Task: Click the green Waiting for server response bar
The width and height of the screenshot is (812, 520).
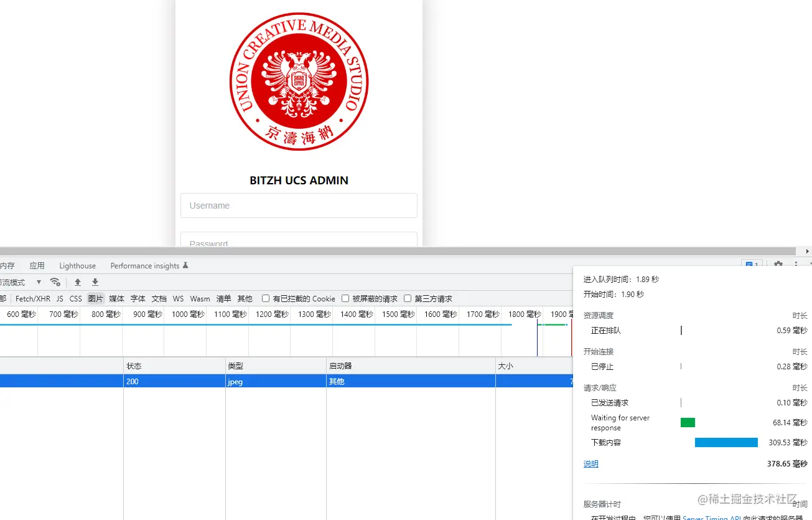Action: [688, 423]
